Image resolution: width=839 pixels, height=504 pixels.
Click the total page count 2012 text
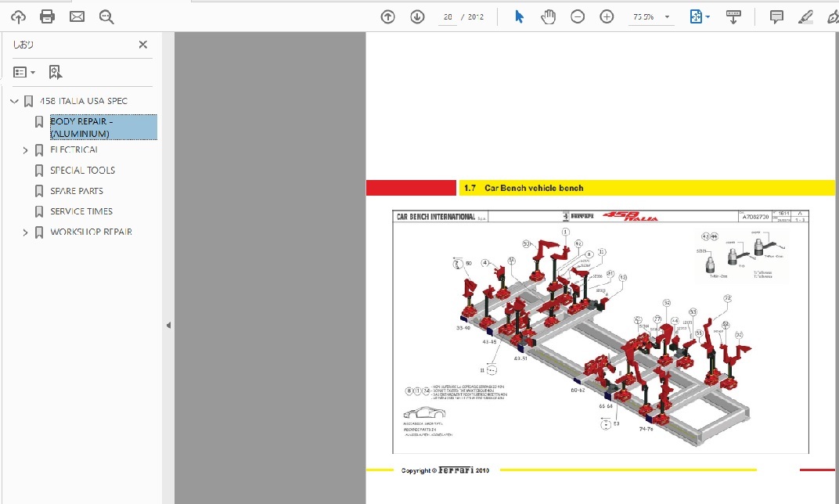(x=475, y=17)
